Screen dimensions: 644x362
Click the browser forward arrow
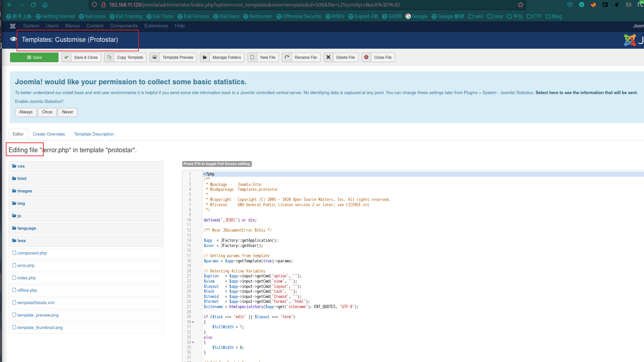point(22,5)
